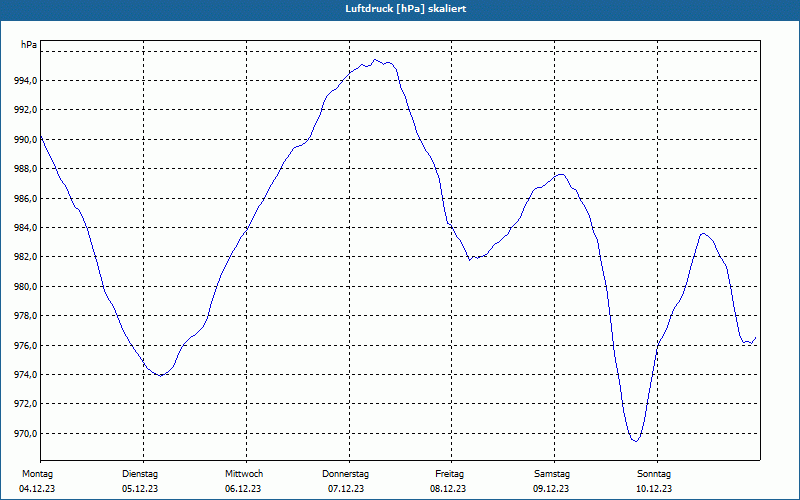
Task: Click the 978,0 axis value
Action: 25,316
